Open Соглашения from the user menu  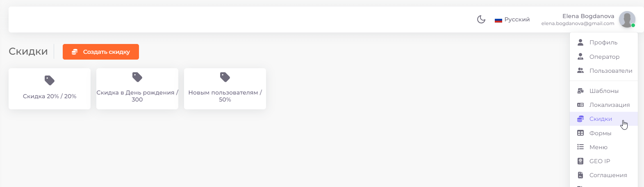pyautogui.click(x=604, y=175)
